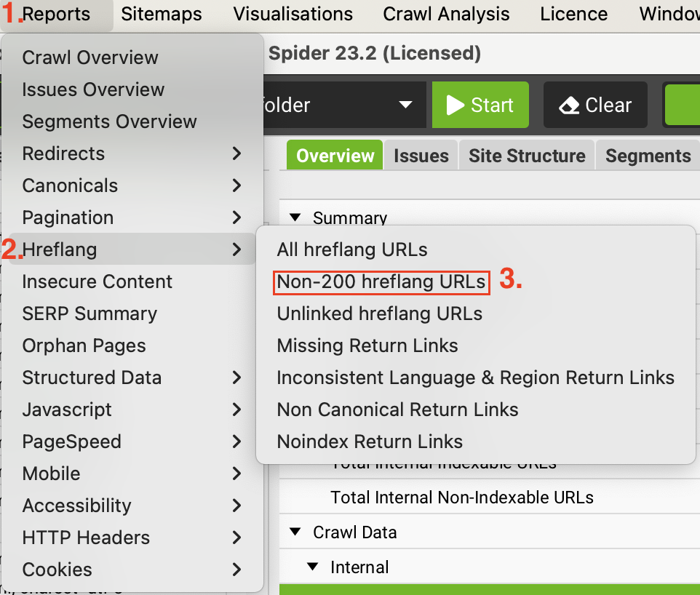Open the folder mode dropdown arrow
Screen dimensions: 700x595
[405, 105]
